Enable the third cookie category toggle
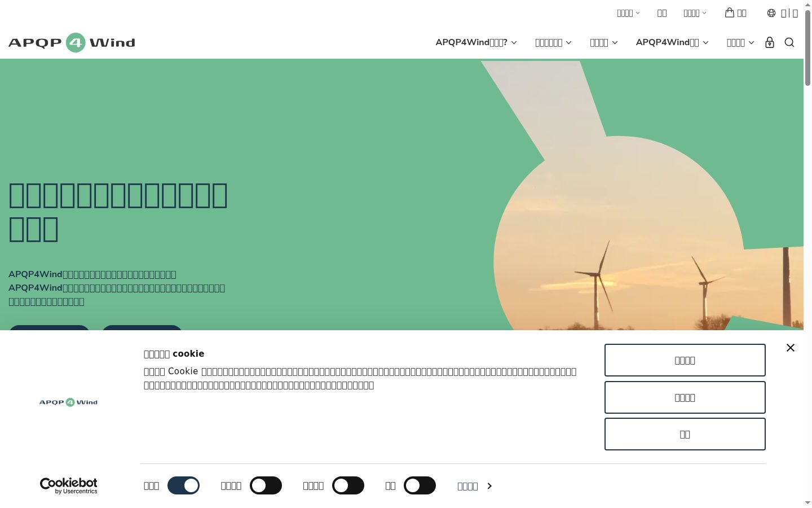 [x=348, y=485]
